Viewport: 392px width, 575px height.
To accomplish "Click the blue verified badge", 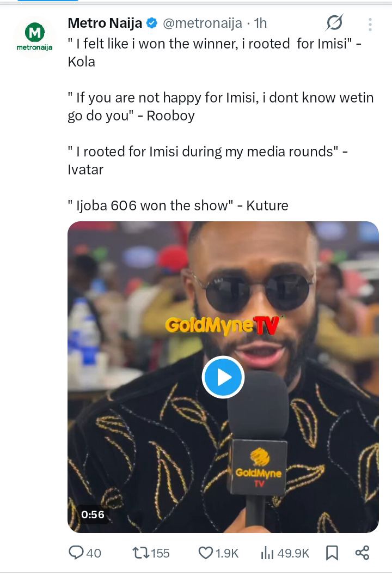I will (152, 23).
